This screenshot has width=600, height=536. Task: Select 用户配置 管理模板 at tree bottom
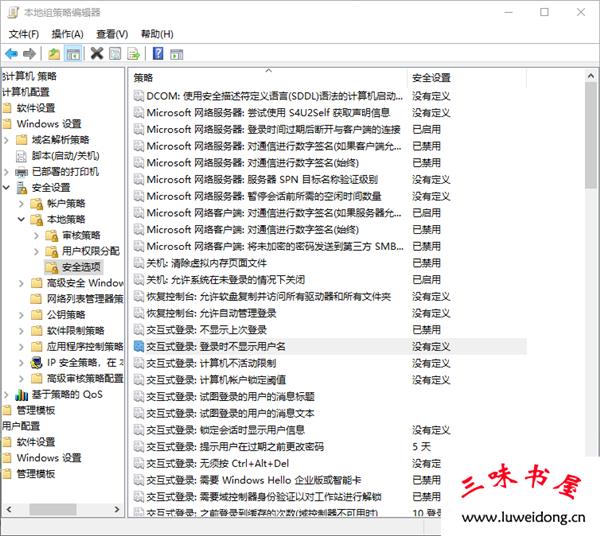[x=36, y=474]
